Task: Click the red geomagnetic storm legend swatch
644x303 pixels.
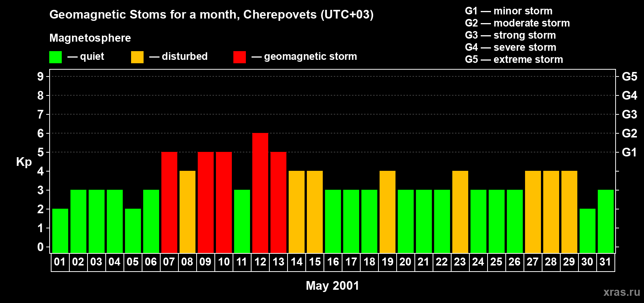Action: coord(239,57)
